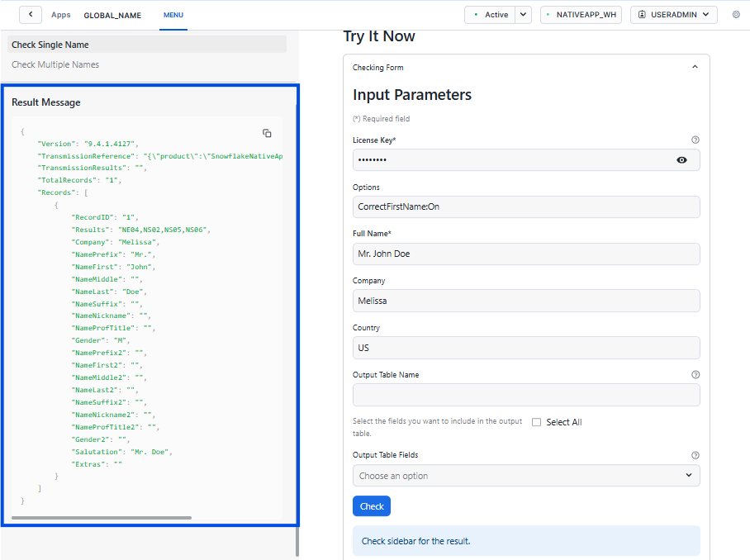Select the NATIVEAPP_WH warehouse button
Viewport: 750px width, 560px height.
tap(581, 14)
